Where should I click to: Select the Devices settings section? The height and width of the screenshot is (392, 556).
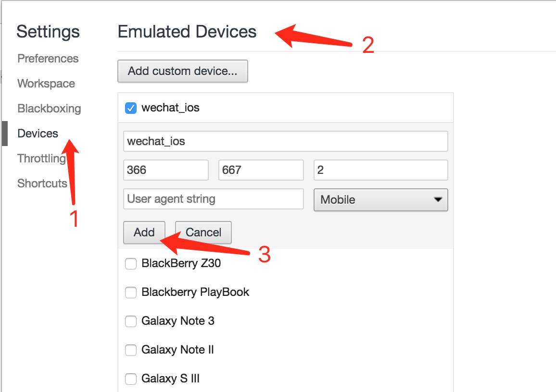[38, 134]
